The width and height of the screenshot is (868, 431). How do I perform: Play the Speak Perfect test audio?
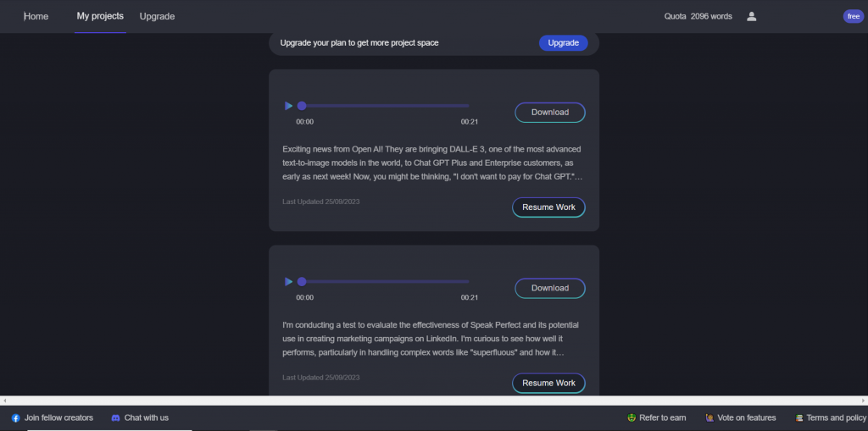(x=288, y=281)
